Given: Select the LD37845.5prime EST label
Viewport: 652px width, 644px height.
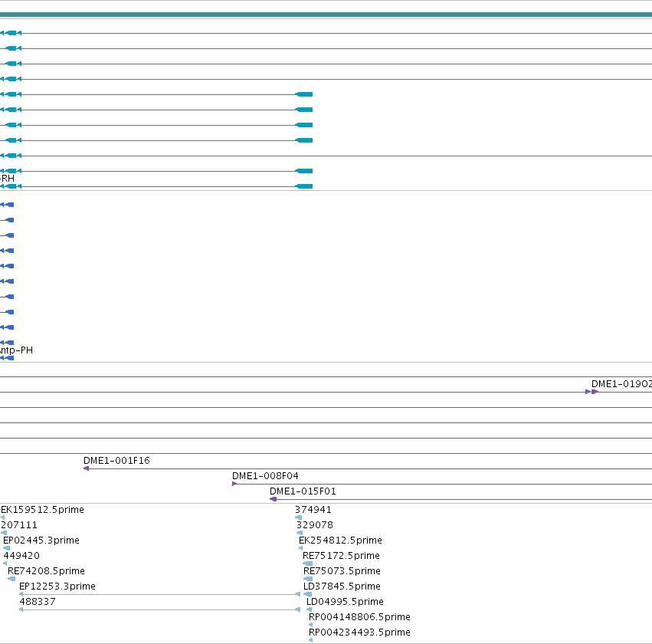Looking at the screenshot, I should 342,586.
